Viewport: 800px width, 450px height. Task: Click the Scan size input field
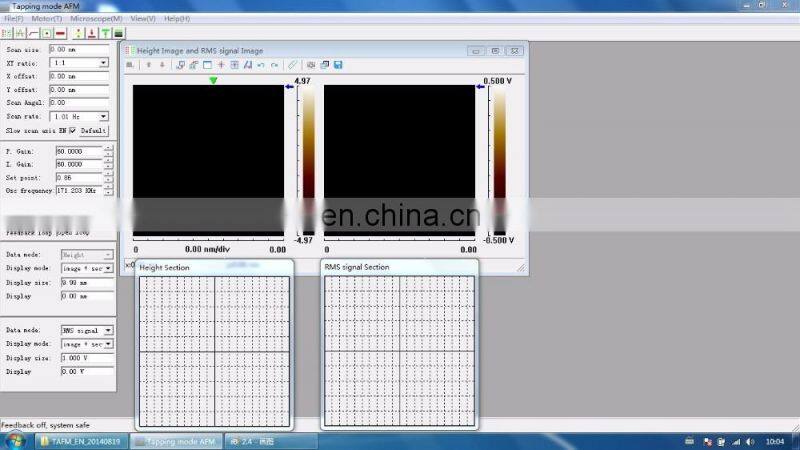click(79, 49)
